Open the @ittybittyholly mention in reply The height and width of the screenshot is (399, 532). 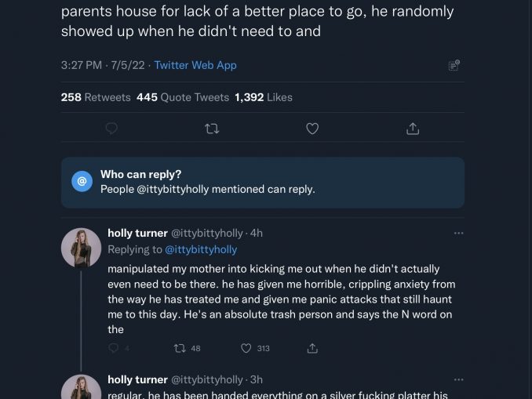click(201, 249)
